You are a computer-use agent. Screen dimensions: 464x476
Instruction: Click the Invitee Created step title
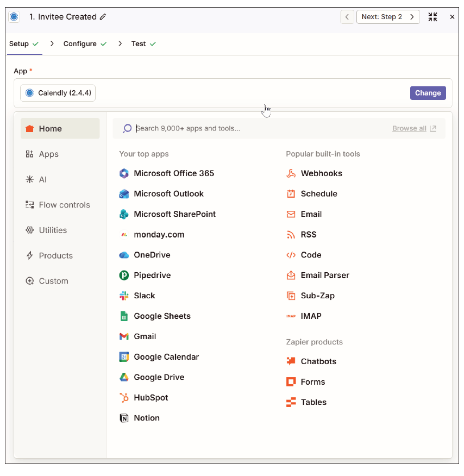[x=67, y=17]
